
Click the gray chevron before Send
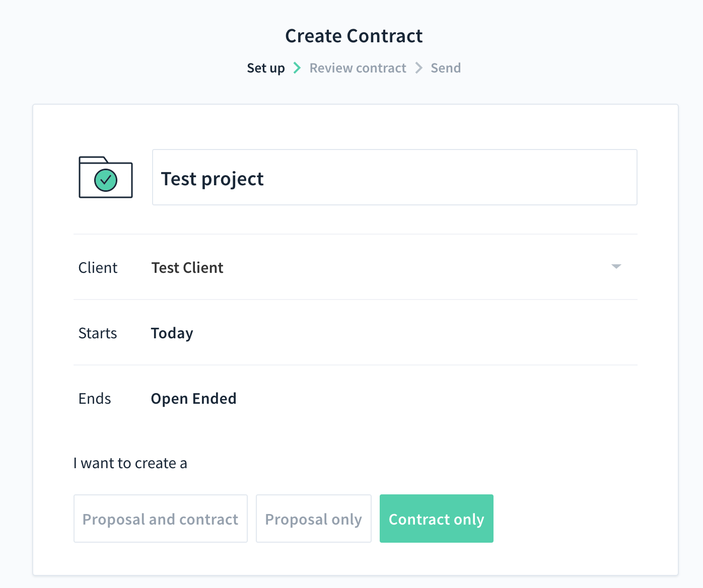418,68
